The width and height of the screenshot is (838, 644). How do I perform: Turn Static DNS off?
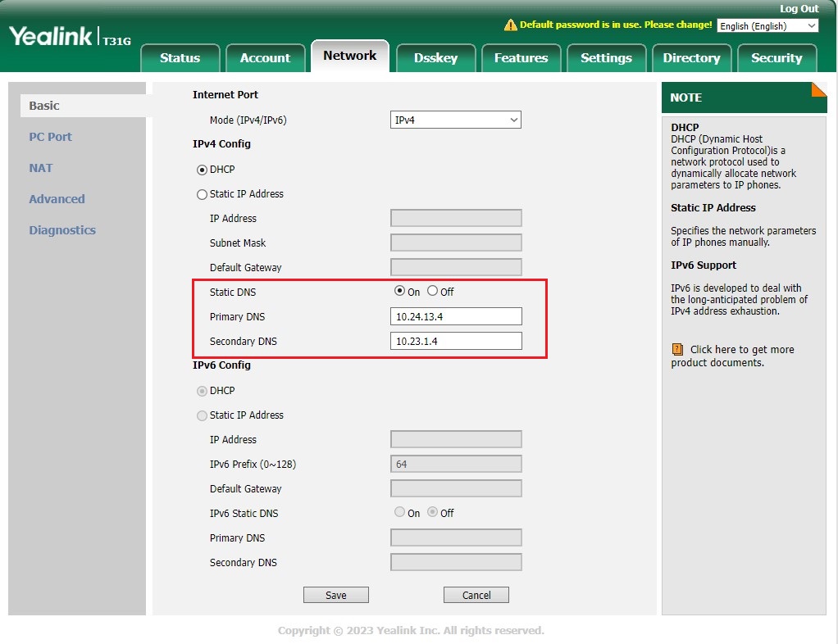tap(433, 292)
